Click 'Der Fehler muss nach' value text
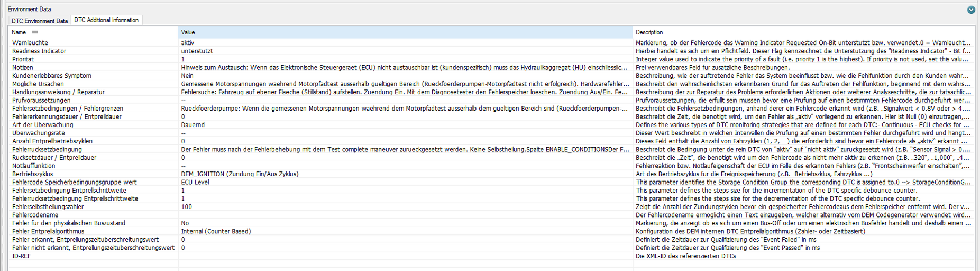This screenshot has width=980, height=271. [405, 149]
